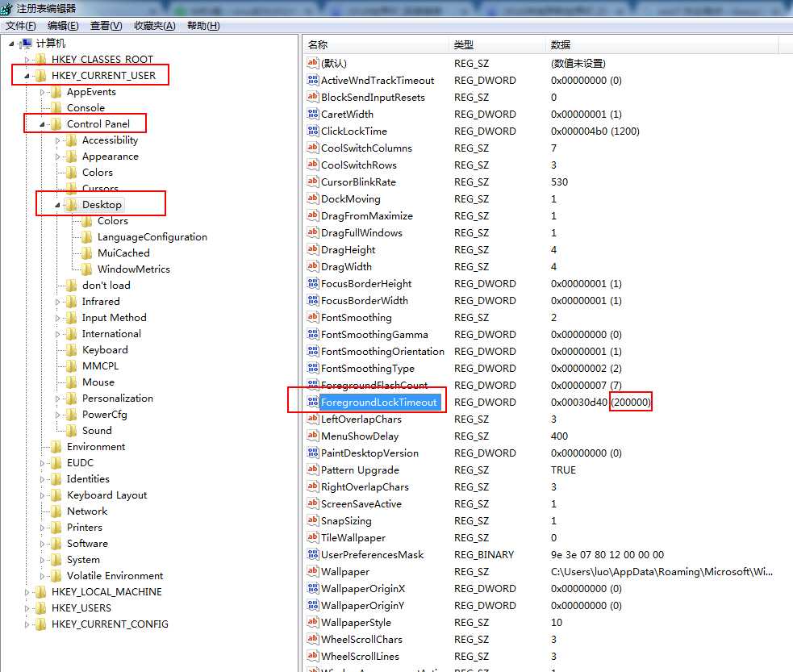Screen dimensions: 793x672
Task: Collapse HKEY_CURRENT_USER tree arrow
Action: tap(27, 76)
